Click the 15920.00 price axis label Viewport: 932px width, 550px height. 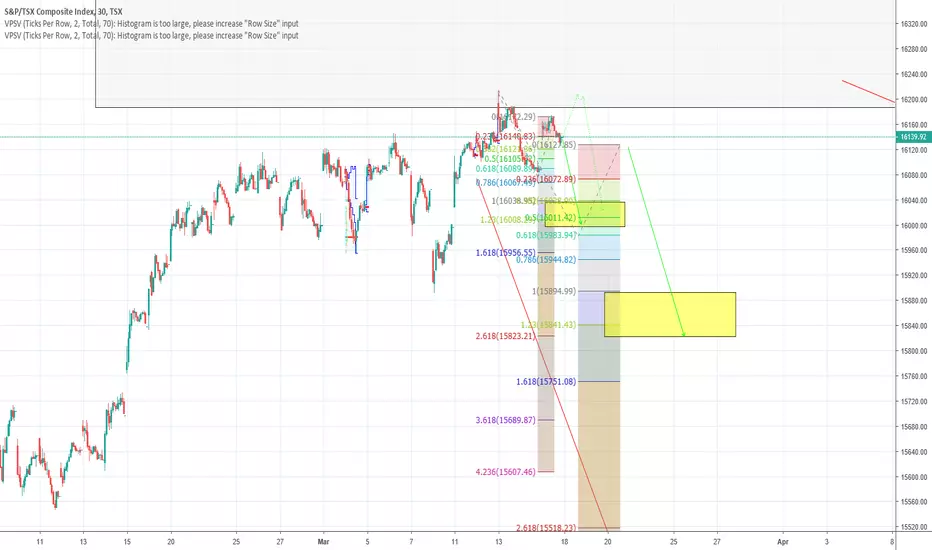point(914,275)
